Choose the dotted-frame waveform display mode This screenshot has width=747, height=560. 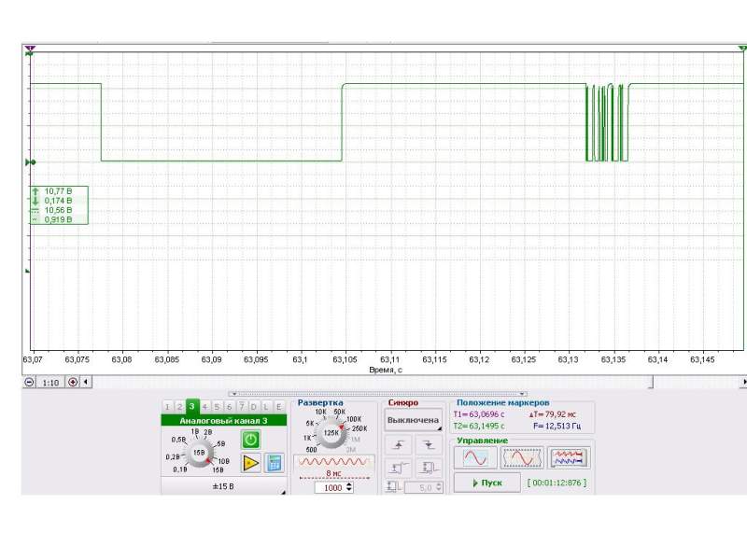[x=521, y=457]
